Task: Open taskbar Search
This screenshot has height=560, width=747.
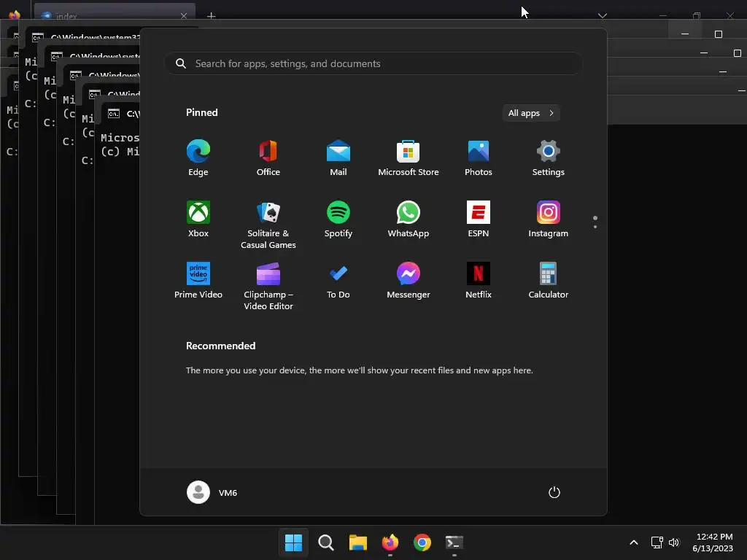Action: (x=326, y=542)
